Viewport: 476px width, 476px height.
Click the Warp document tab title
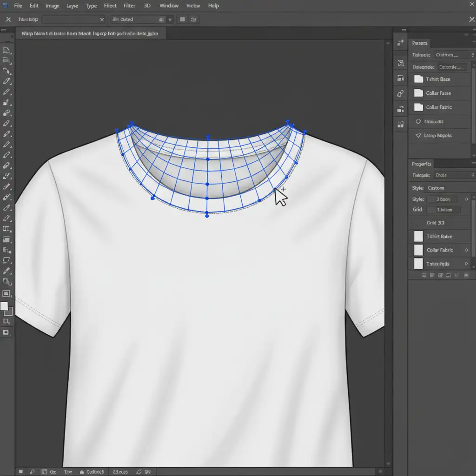90,34
